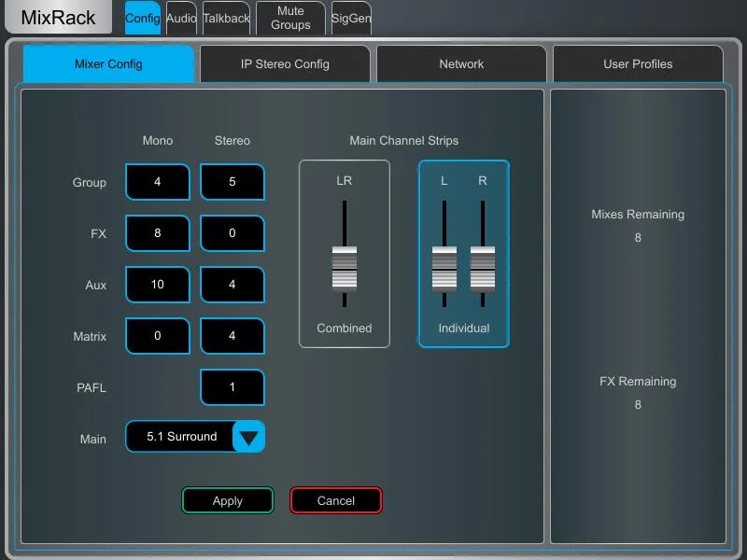Click the Mono Matrix count field
Viewport: 747px width, 560px height.
tap(158, 336)
